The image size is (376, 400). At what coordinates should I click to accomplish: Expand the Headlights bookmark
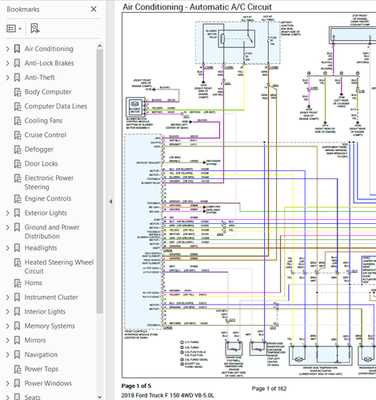click(x=8, y=248)
